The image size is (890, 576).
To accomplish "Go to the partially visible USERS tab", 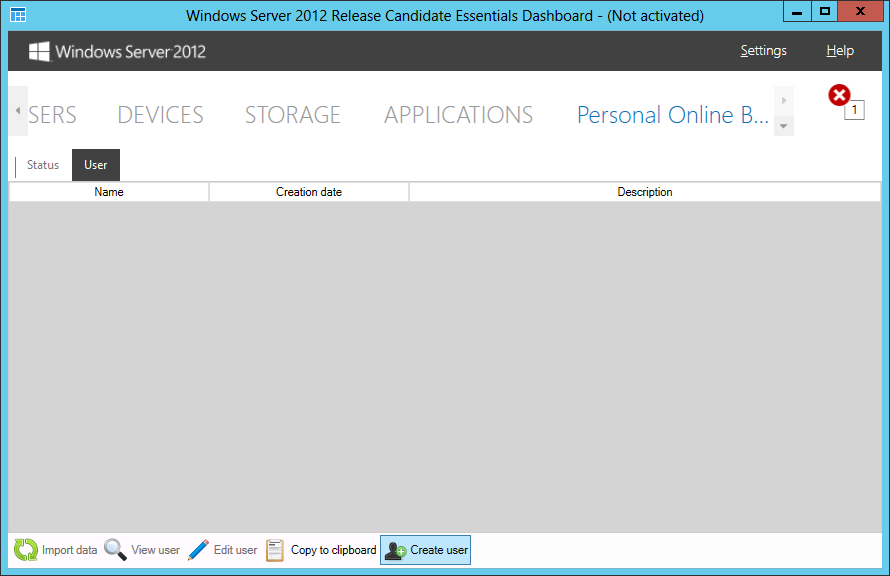I will click(52, 115).
